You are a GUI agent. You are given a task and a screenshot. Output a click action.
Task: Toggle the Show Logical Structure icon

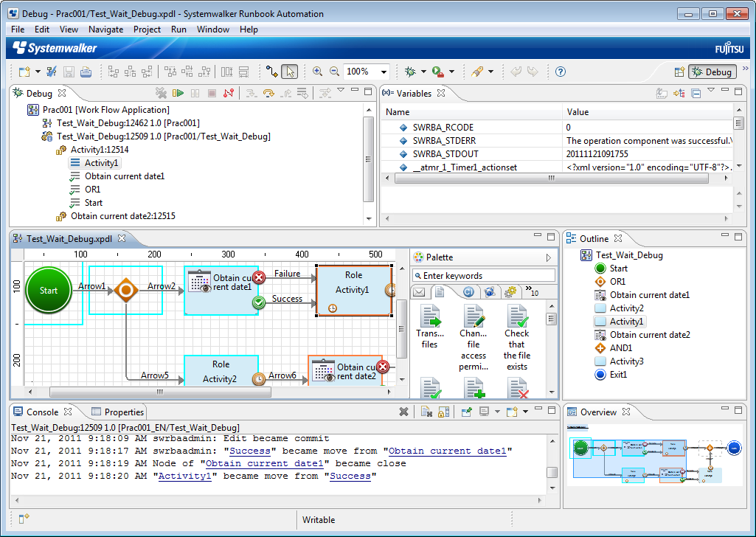coord(679,93)
